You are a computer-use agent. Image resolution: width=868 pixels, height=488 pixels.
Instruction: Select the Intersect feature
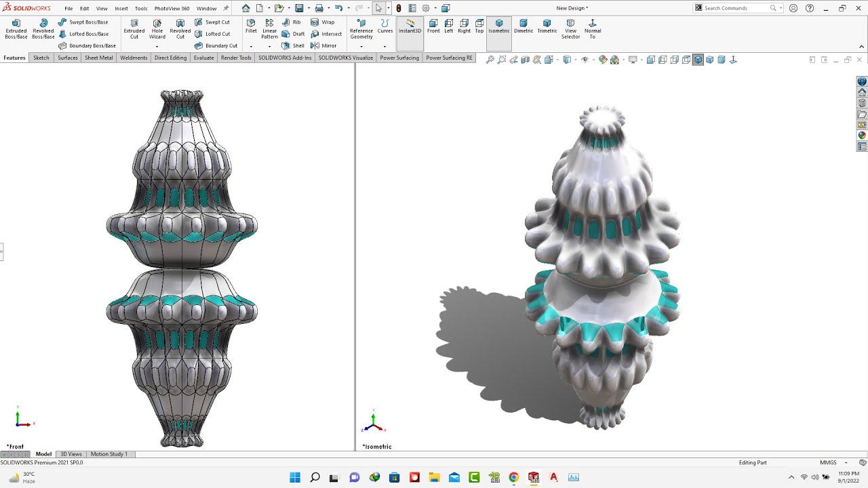pos(326,34)
